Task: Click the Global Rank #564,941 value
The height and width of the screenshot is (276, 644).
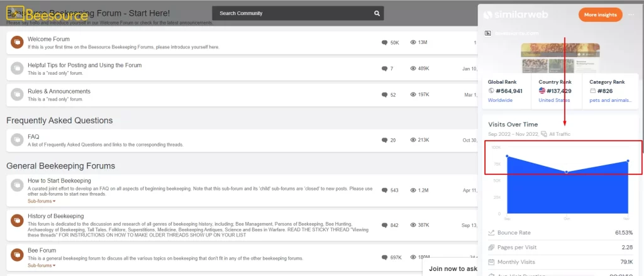Action: coord(509,91)
